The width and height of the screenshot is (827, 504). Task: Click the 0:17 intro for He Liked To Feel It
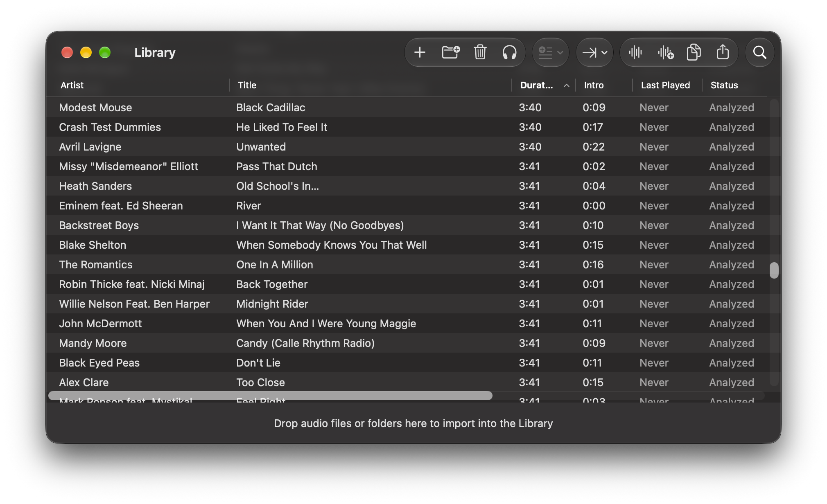coord(592,127)
